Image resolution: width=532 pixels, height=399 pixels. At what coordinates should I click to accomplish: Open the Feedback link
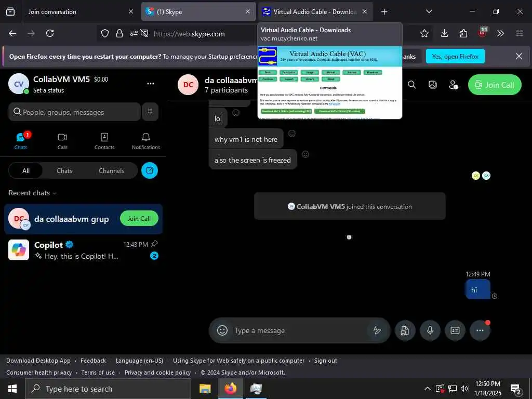94,361
